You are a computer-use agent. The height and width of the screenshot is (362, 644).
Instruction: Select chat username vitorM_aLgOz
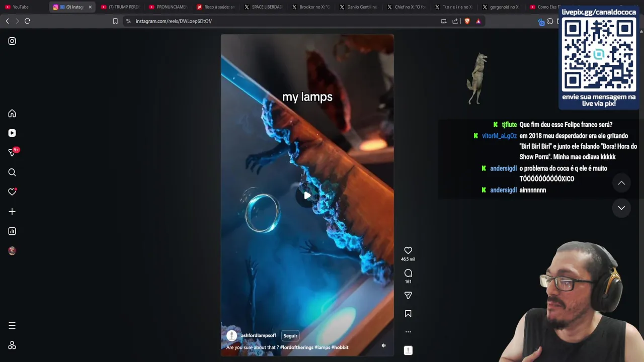pyautogui.click(x=499, y=136)
